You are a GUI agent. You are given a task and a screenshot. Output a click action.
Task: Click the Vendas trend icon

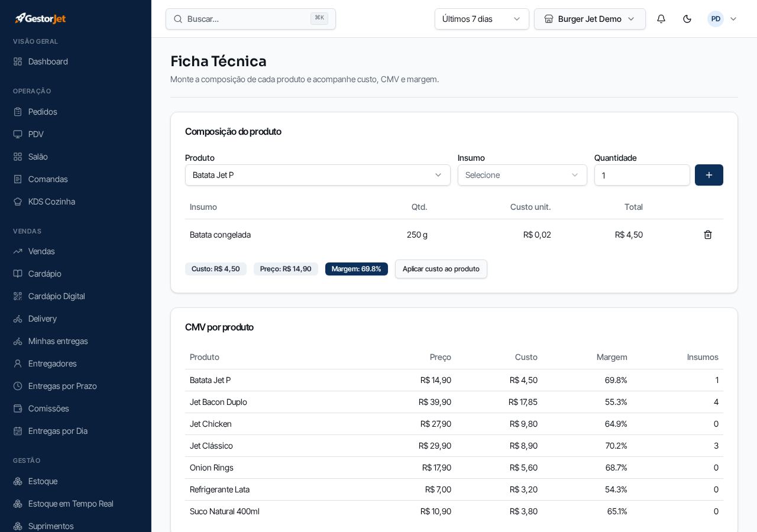(18, 251)
